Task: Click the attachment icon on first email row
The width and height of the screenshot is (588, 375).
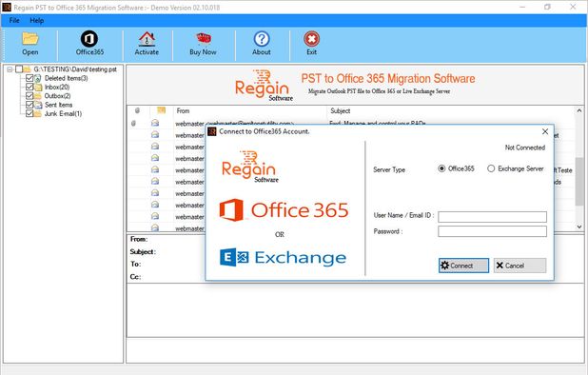Action: (134, 123)
